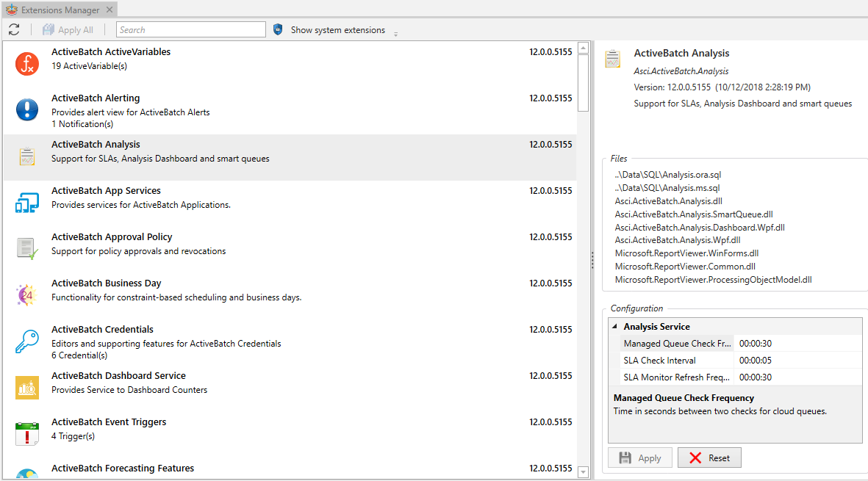Screen dimensions: 868x481
Task: Select ActiveBatch Forecasting Features title
Action: pos(123,469)
